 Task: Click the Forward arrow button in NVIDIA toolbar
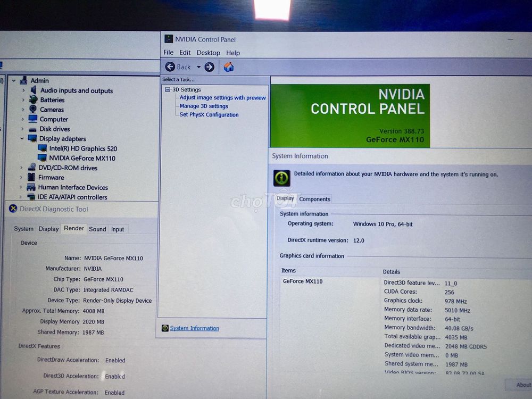209,67
